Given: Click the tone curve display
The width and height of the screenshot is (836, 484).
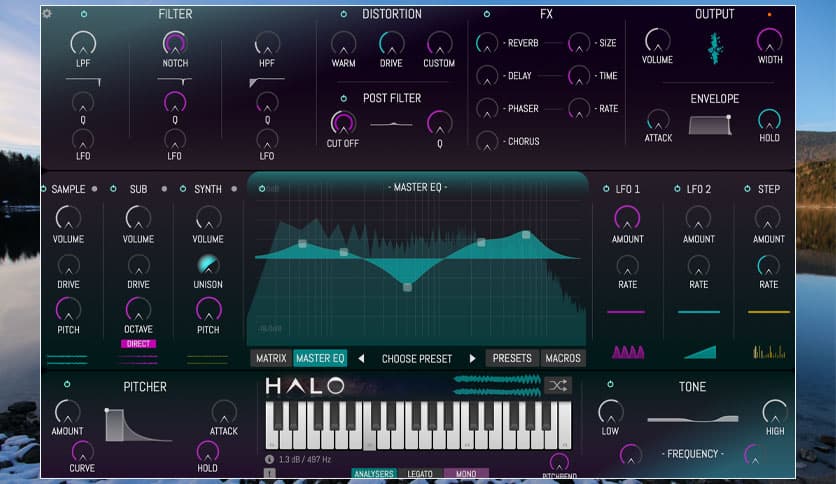Looking at the screenshot, I should pyautogui.click(x=693, y=419).
